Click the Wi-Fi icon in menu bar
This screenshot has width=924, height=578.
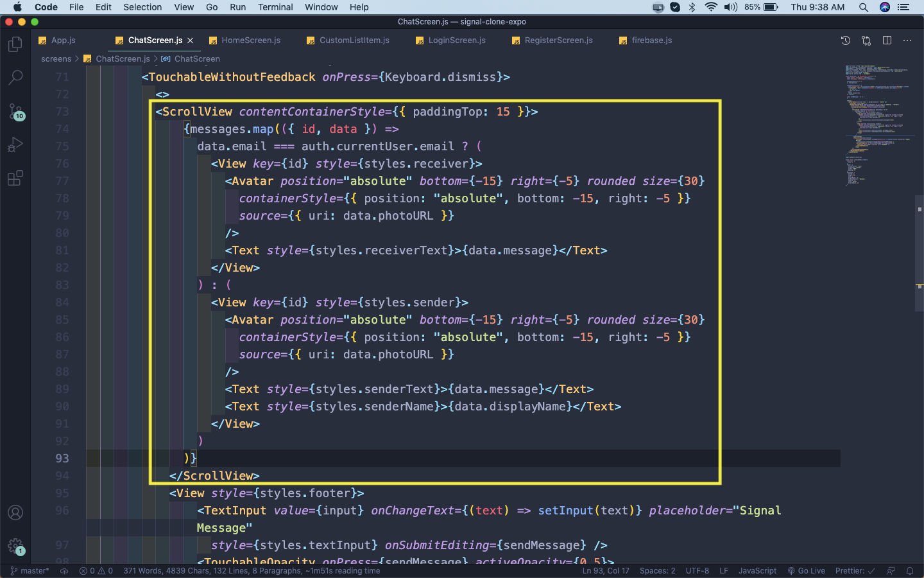pyautogui.click(x=710, y=7)
